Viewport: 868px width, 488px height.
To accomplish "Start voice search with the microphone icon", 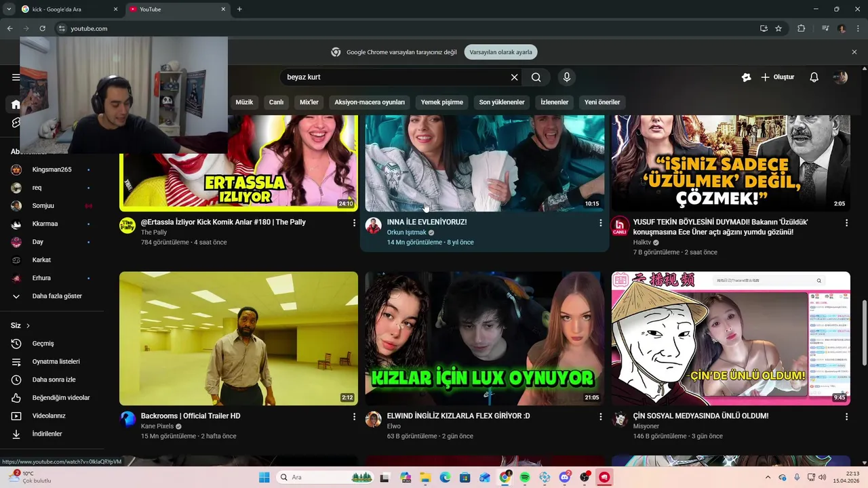I will pyautogui.click(x=567, y=77).
